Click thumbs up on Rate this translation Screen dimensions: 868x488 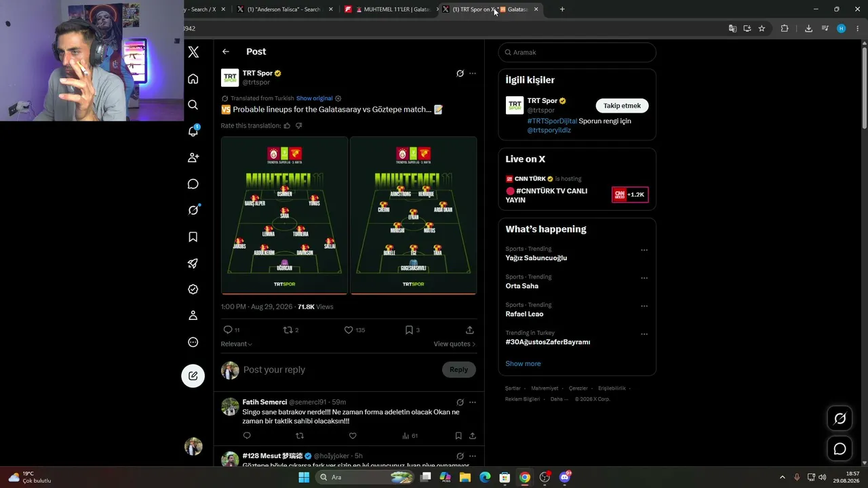pyautogui.click(x=287, y=125)
